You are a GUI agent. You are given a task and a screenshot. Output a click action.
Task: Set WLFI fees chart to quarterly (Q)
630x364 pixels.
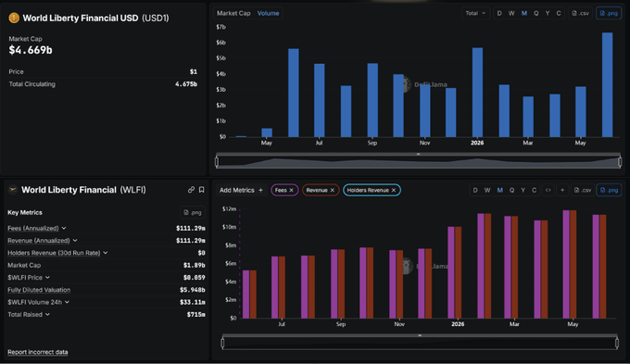tap(511, 190)
